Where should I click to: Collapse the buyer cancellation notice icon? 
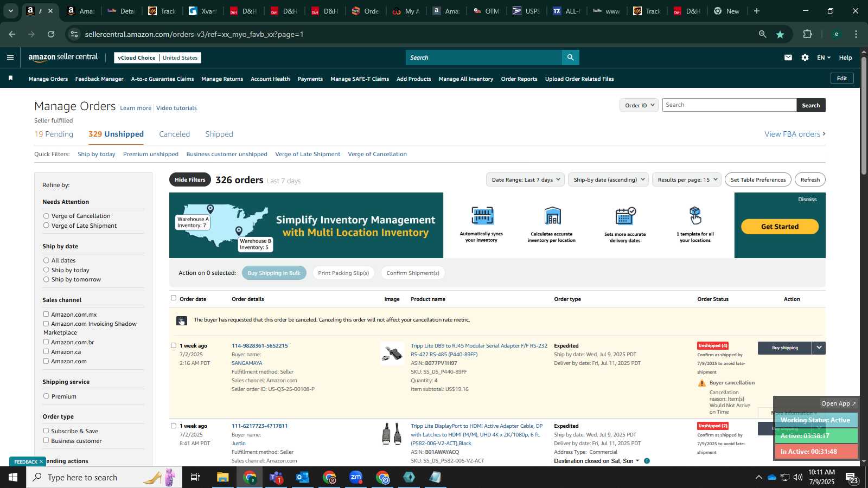[x=182, y=321]
